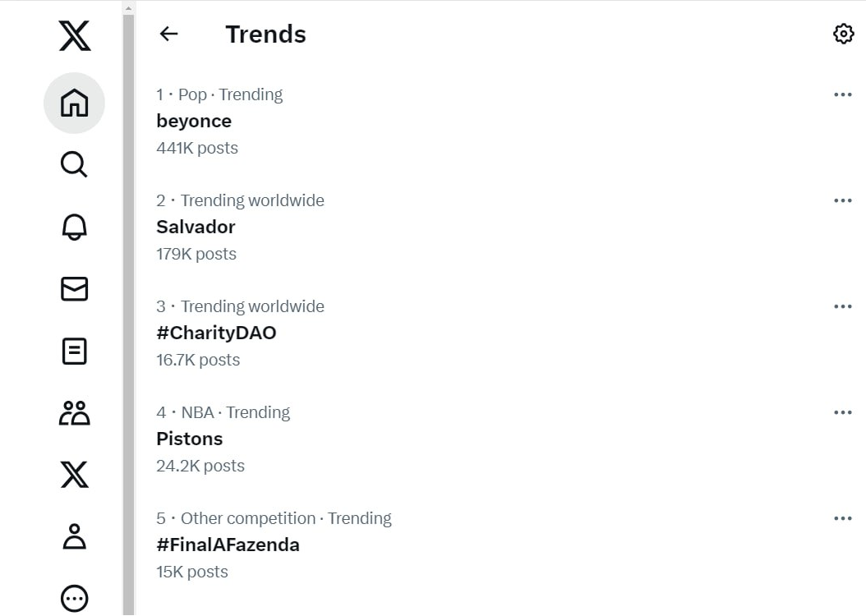Open Trends settings gear icon
This screenshot has height=616, width=866.
pyautogui.click(x=843, y=34)
